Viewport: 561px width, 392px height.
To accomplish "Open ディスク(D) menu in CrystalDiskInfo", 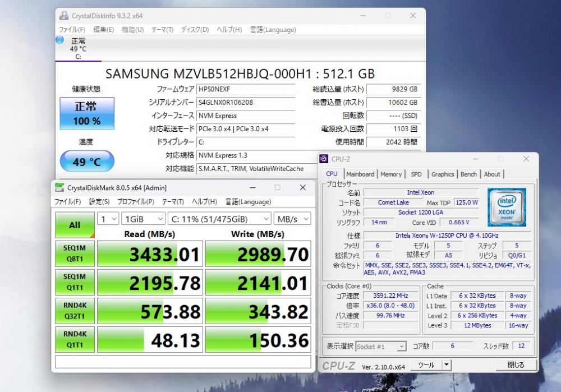I will click(195, 30).
